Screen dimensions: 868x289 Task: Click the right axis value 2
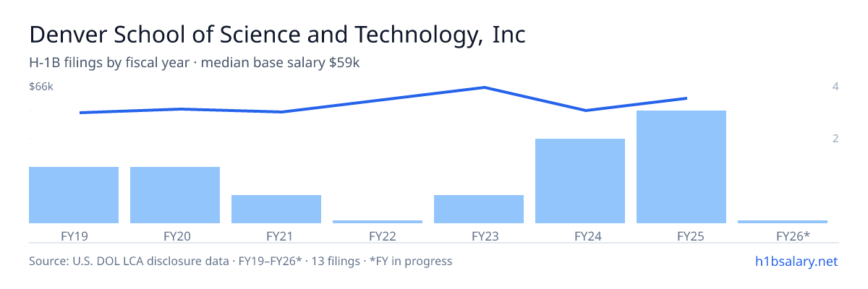[835, 138]
